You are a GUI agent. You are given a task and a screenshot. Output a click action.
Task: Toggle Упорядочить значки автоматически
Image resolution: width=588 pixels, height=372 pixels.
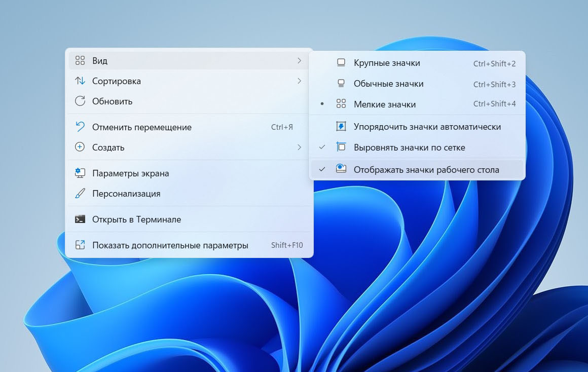coord(417,127)
